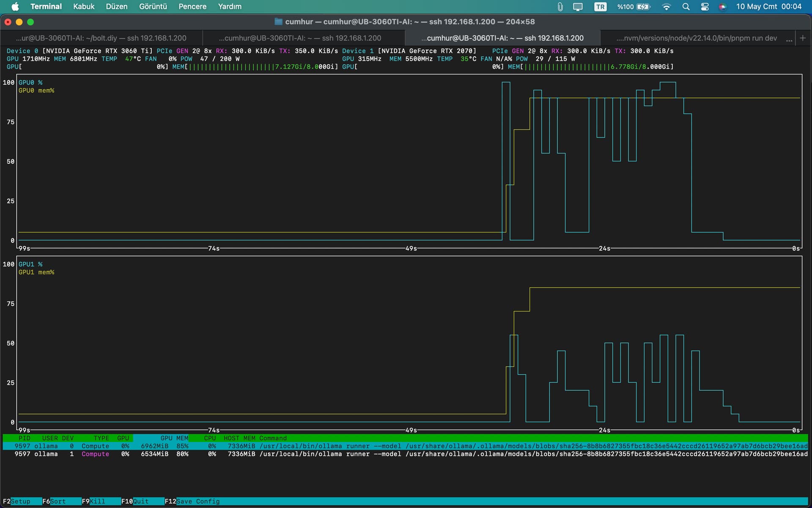Viewport: 812px width, 508px height.
Task: Expand hidden tabs with the ellipsis button
Action: (x=789, y=39)
